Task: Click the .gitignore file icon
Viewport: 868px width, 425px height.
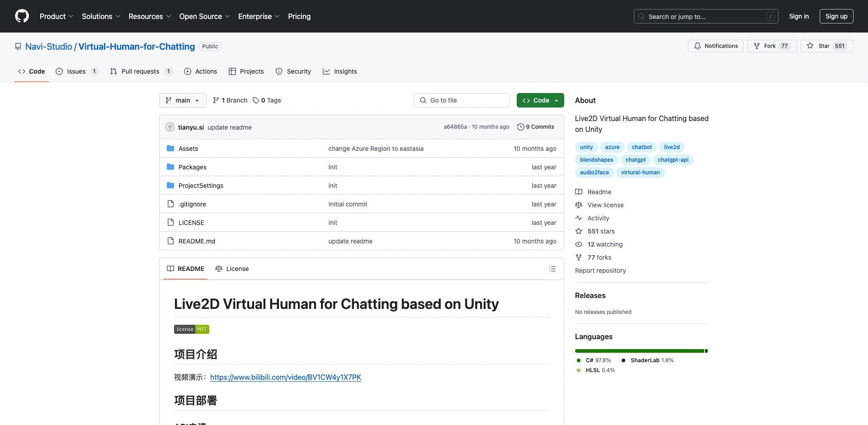Action: pos(170,204)
